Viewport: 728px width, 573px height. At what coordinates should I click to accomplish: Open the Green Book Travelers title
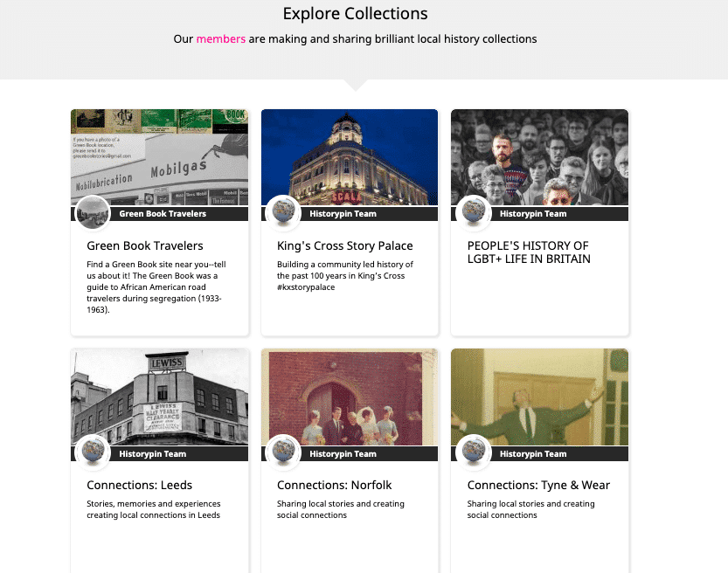(x=145, y=245)
